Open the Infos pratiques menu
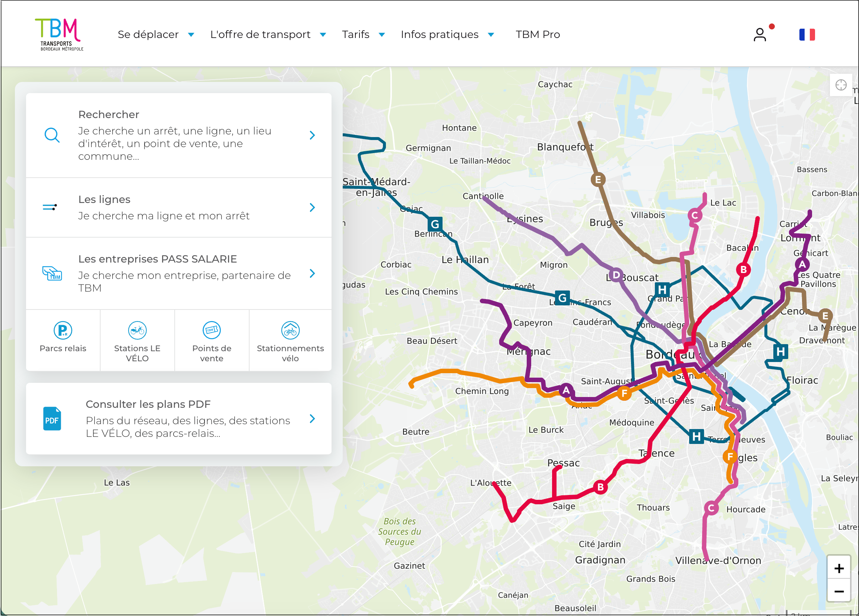The height and width of the screenshot is (616, 859). click(440, 35)
